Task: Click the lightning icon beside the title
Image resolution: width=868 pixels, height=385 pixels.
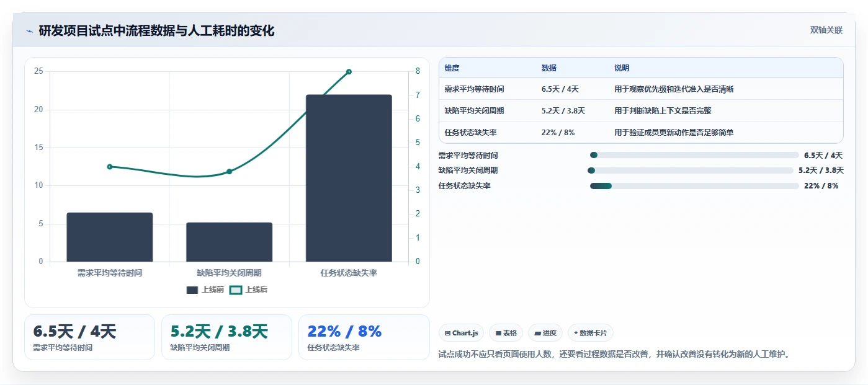Action: [x=29, y=31]
